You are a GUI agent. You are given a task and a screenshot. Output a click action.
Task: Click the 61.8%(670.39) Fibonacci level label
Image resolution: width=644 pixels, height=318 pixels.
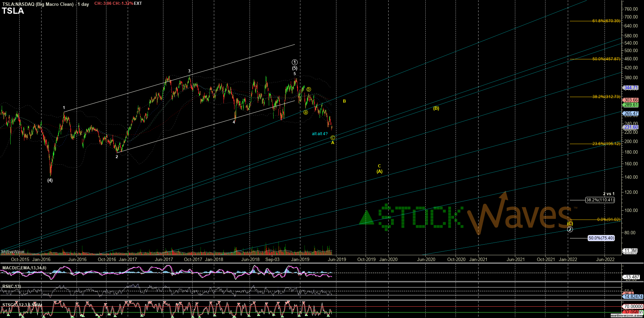[x=606, y=21]
